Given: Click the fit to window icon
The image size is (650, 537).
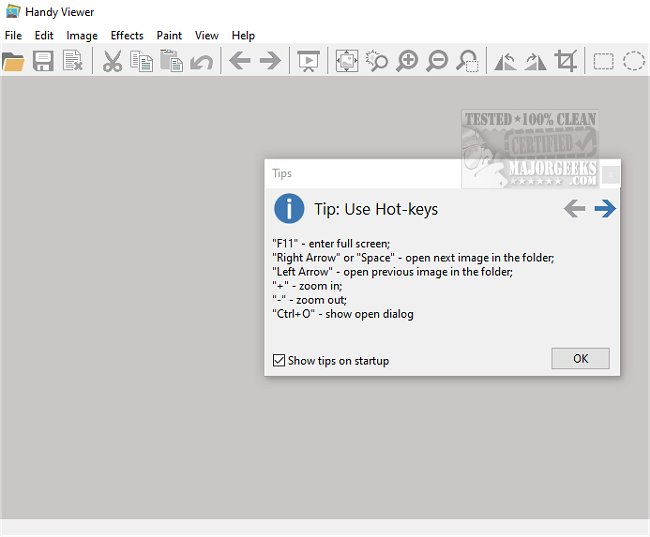Looking at the screenshot, I should (x=346, y=62).
